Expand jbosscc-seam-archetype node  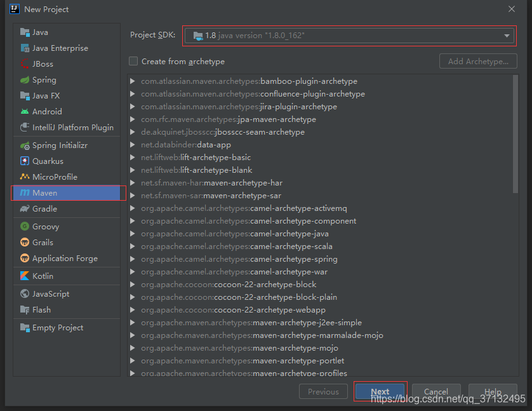133,132
